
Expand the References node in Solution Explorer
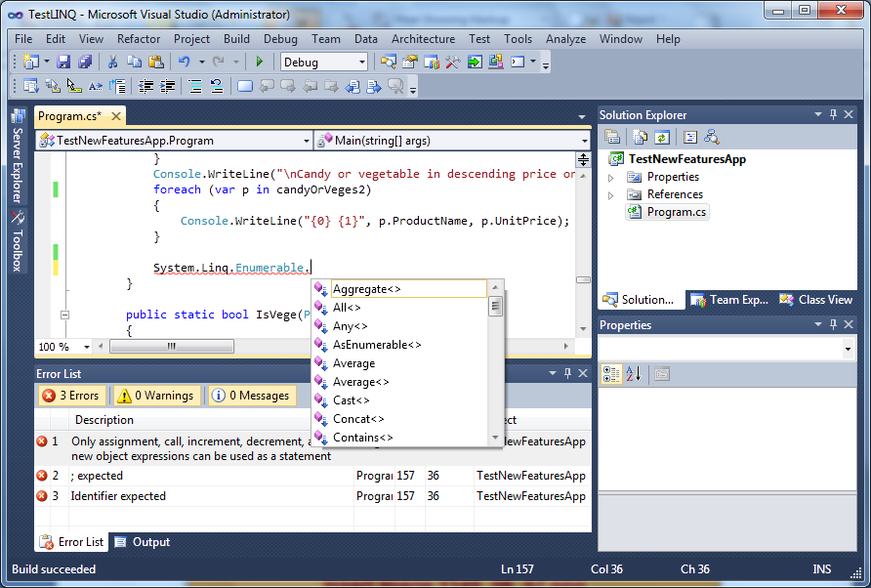click(x=611, y=195)
